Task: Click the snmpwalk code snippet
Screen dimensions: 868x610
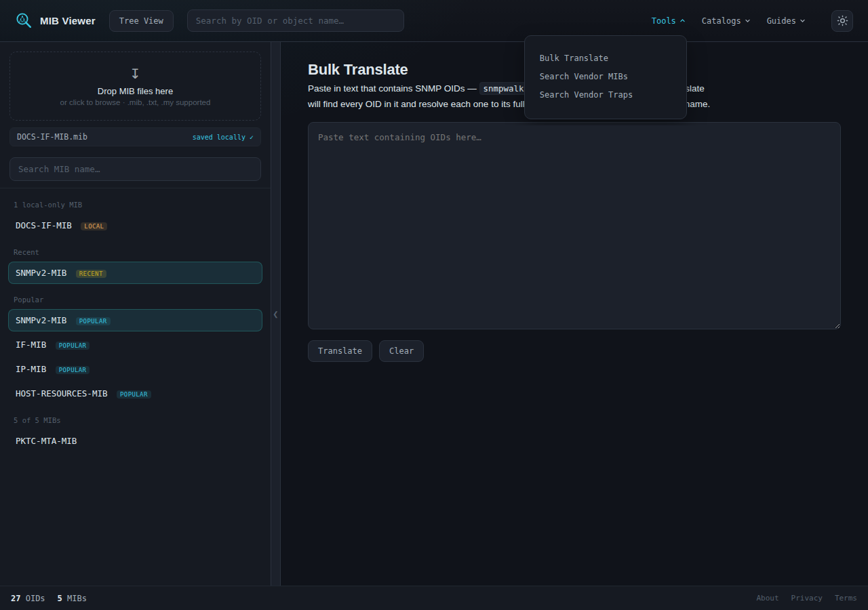Action: pos(502,89)
